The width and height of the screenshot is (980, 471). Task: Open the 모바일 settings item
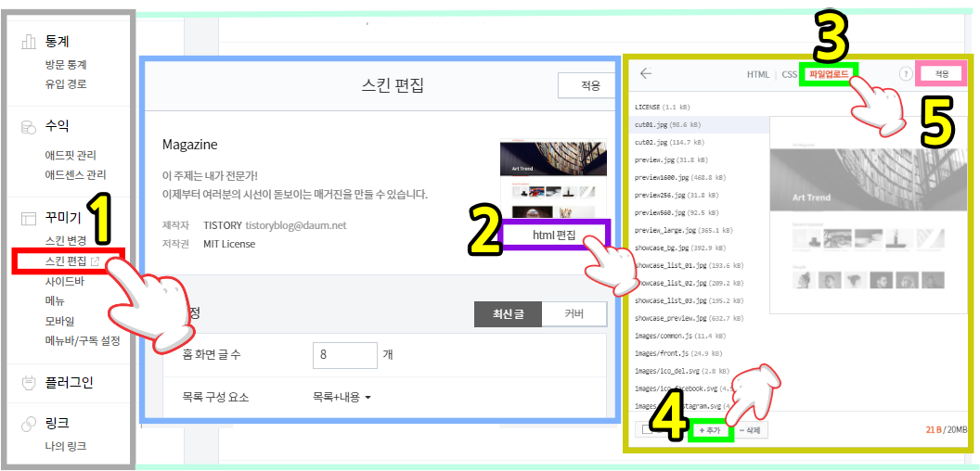[x=60, y=321]
